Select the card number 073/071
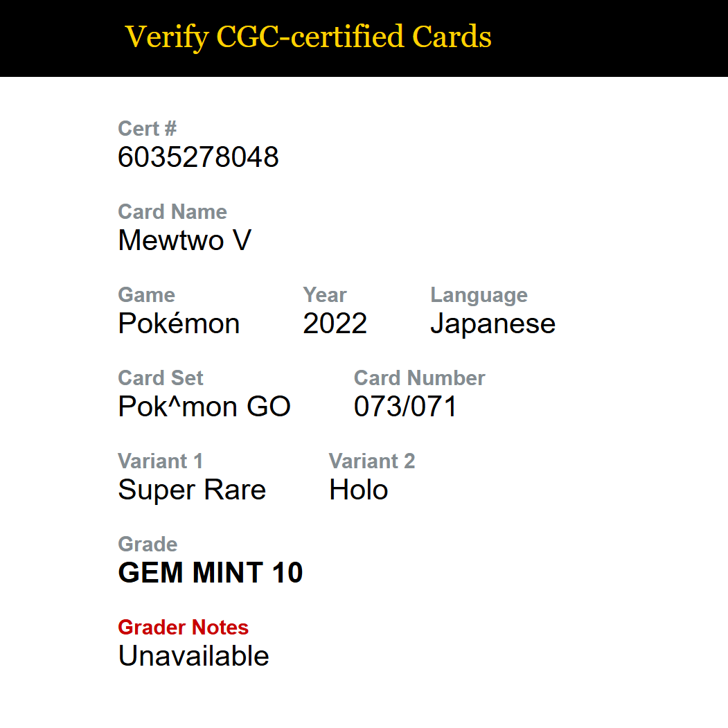This screenshot has height=728, width=728. pos(405,406)
